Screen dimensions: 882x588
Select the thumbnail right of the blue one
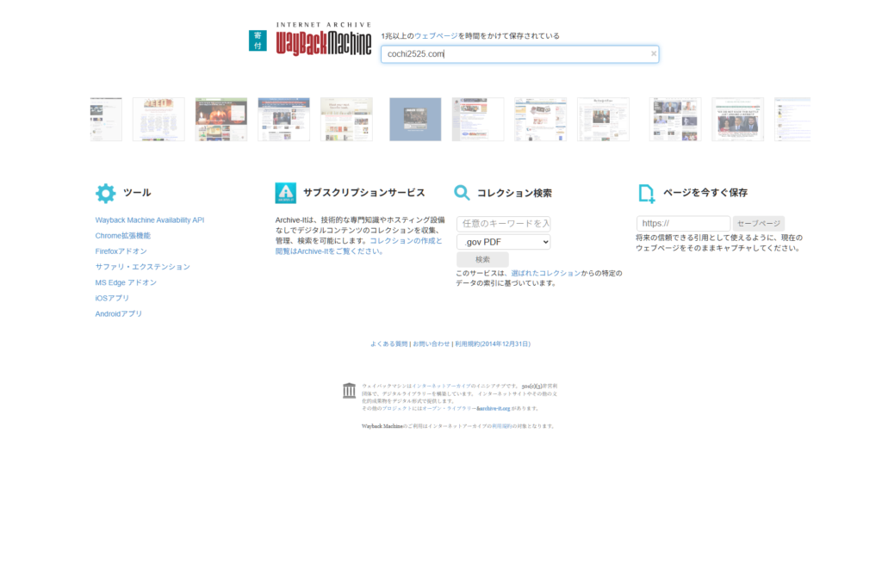pos(478,120)
